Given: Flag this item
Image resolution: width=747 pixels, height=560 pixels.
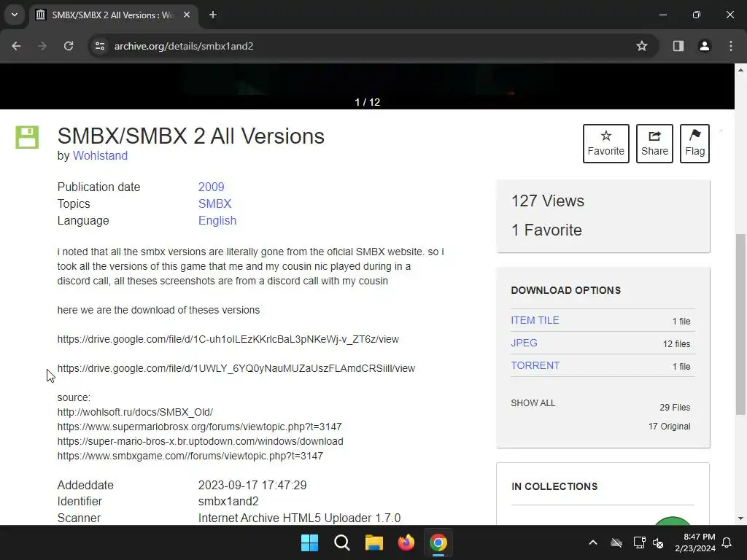Looking at the screenshot, I should pos(694,144).
